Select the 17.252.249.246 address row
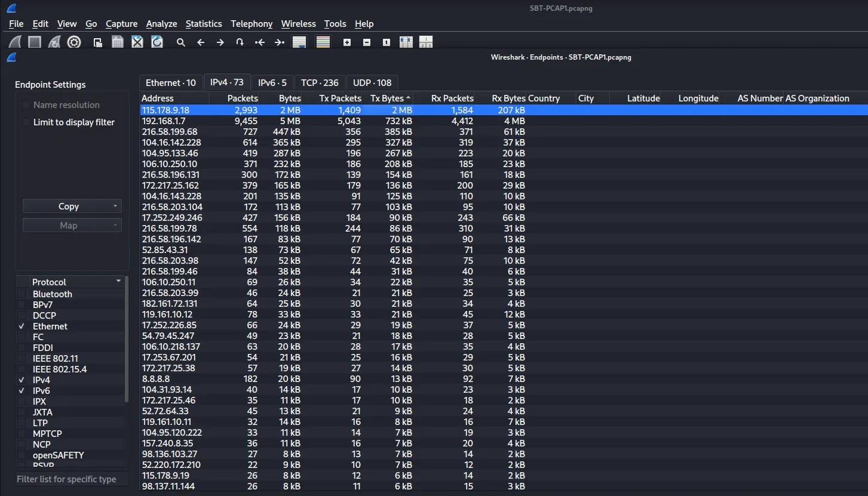 (504, 218)
